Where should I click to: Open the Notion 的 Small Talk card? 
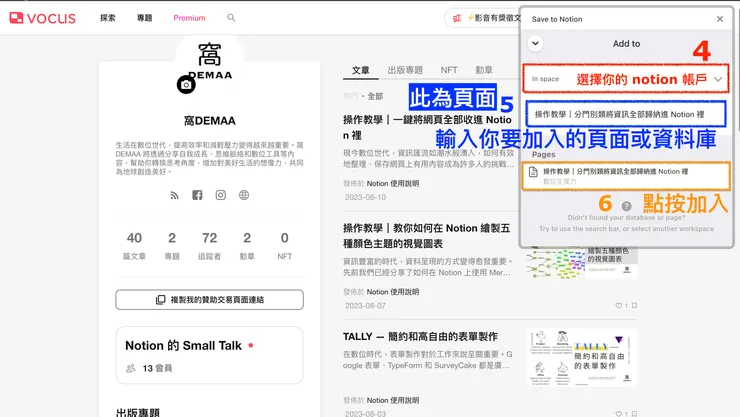tap(210, 355)
